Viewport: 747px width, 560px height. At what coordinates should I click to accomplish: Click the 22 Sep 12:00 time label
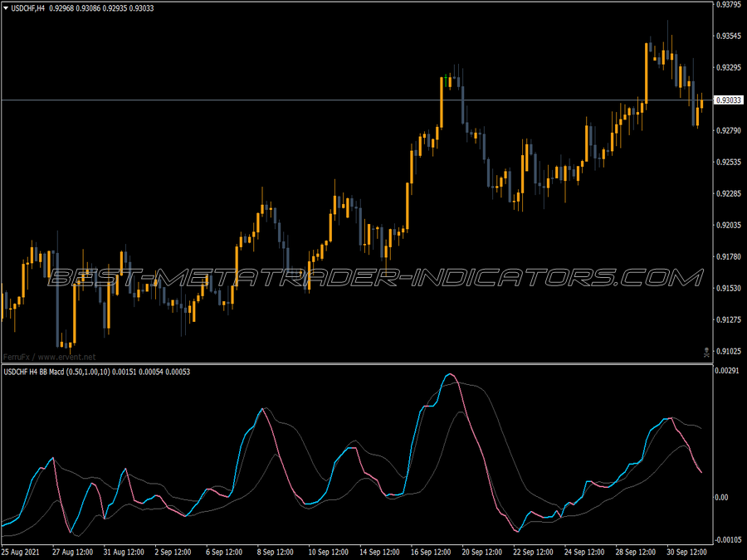(534, 553)
